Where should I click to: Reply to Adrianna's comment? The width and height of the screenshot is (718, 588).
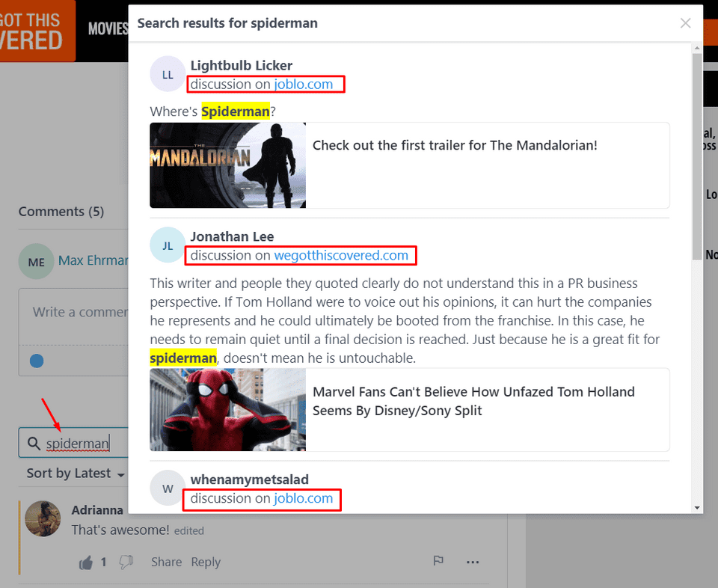pyautogui.click(x=206, y=562)
